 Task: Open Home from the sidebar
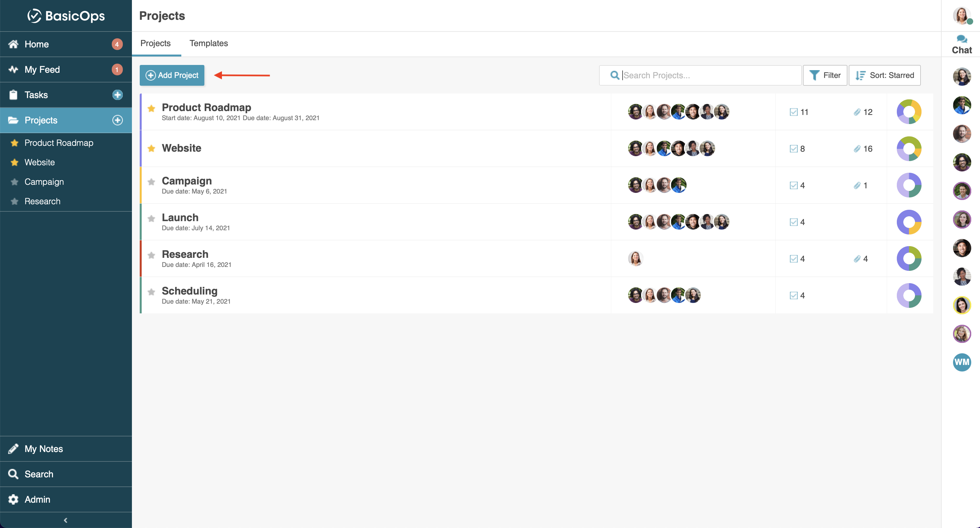point(37,44)
